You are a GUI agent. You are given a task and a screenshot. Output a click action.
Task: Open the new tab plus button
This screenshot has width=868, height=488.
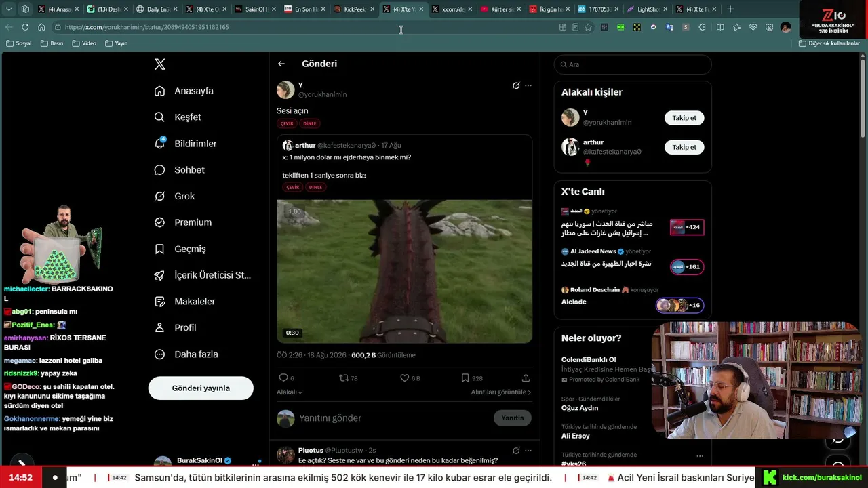[730, 9]
